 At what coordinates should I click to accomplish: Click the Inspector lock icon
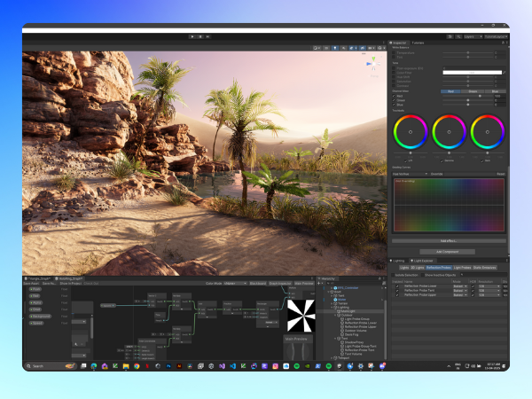[x=503, y=43]
